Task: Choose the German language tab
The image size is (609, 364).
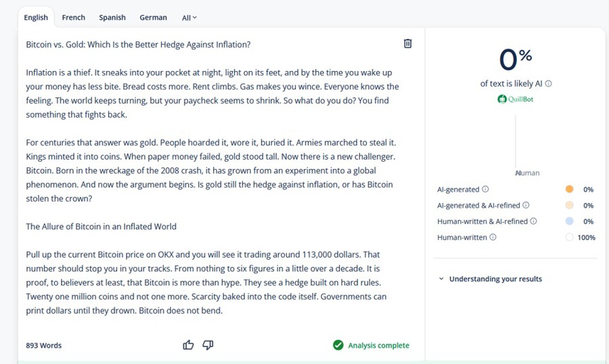Action: click(x=153, y=18)
